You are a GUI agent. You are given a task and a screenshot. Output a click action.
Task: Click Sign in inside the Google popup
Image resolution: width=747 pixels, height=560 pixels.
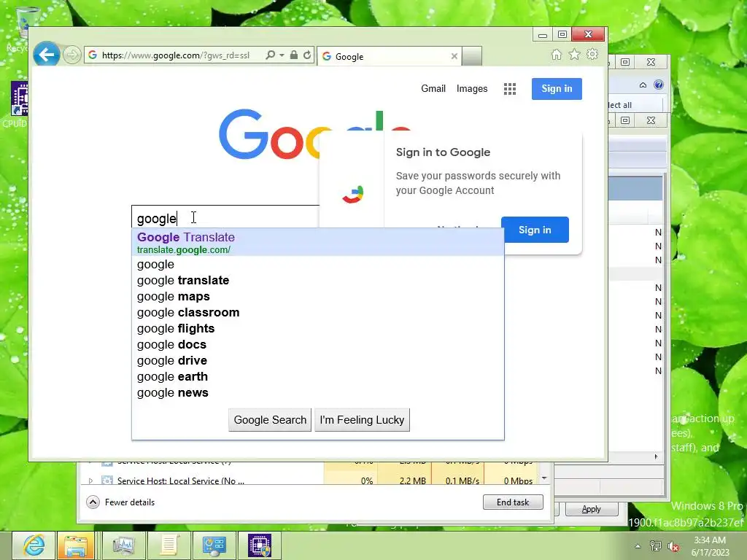pyautogui.click(x=535, y=230)
